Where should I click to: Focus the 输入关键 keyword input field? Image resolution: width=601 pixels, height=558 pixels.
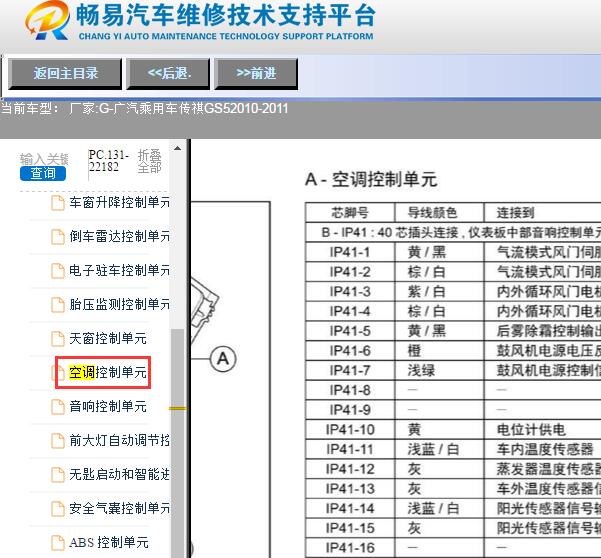(x=44, y=159)
